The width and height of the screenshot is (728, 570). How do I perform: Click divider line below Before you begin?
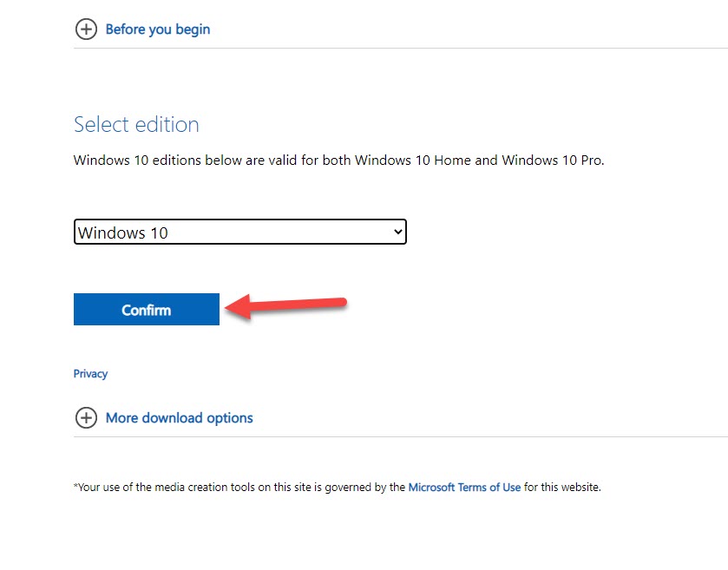tap(399, 49)
